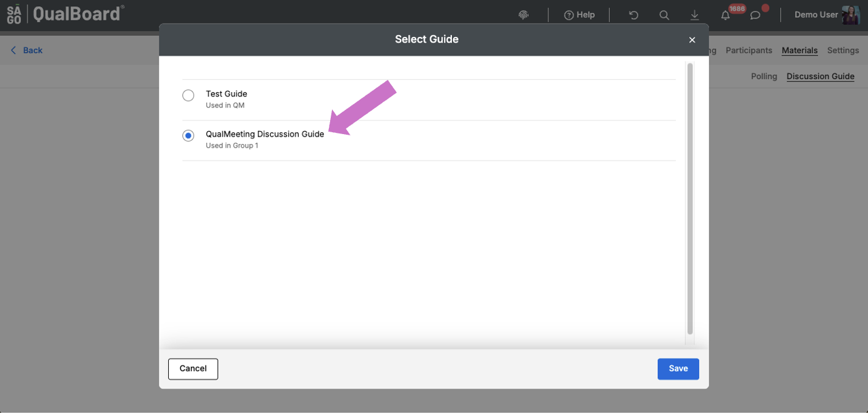Go Back using the back link
868x414 pixels.
click(27, 51)
